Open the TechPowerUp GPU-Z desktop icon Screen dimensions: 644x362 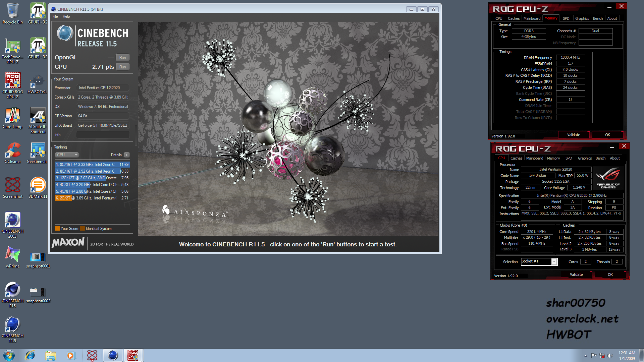[x=12, y=51]
